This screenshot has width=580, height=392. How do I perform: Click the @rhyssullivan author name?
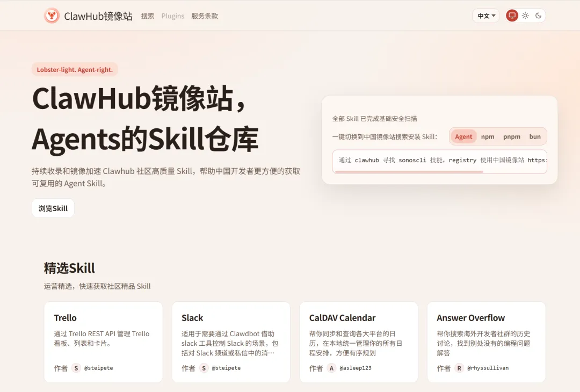(x=488, y=368)
